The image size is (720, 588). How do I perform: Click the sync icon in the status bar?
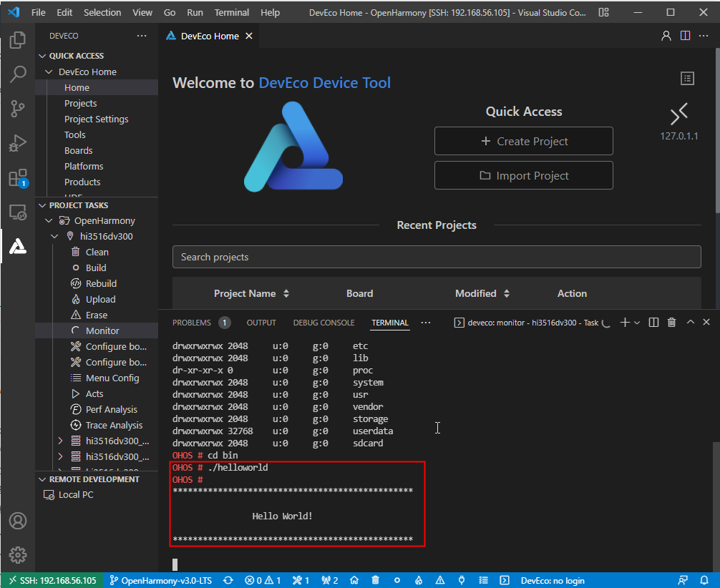click(228, 580)
